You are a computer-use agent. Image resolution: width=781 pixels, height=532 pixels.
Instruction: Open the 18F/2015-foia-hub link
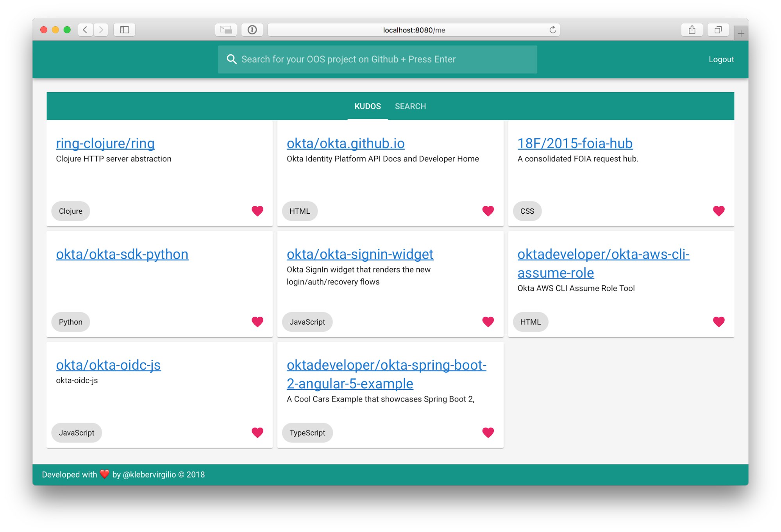tap(575, 143)
